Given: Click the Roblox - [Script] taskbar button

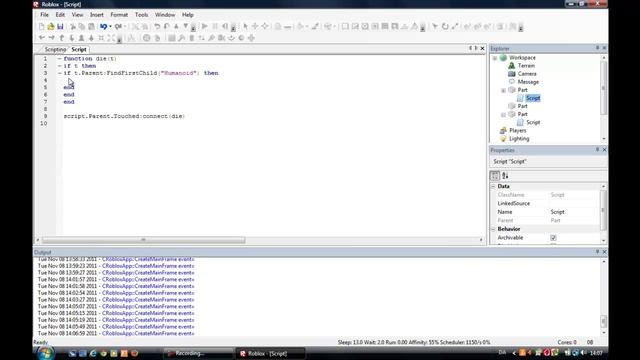Looking at the screenshot, I should (x=270, y=353).
